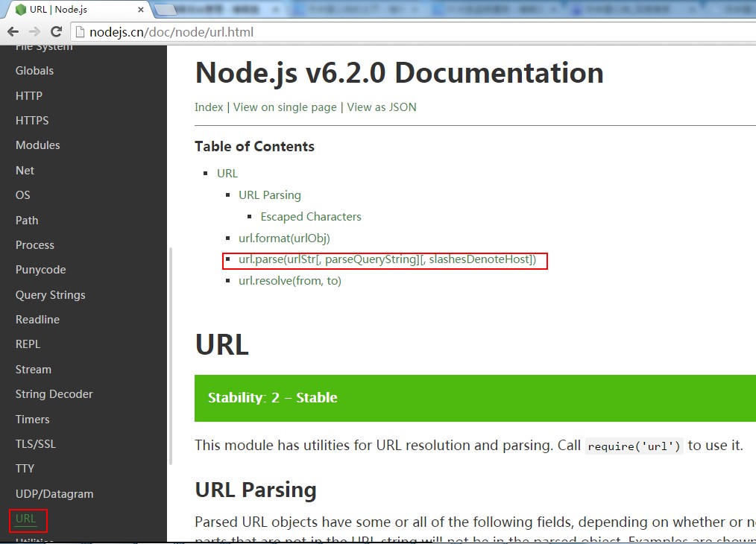Click the page icon in the address bar
756x544 pixels.
[80, 32]
